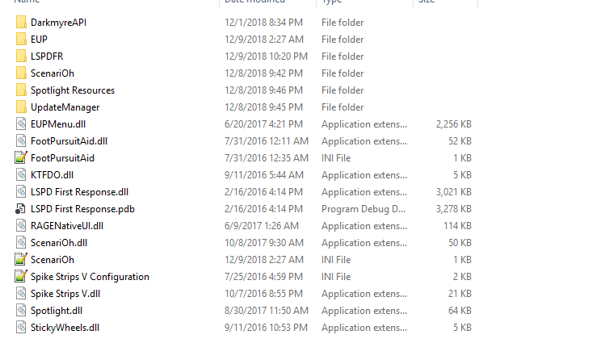Click the 52 KB size value
Screen dimensions: 605x364
pos(460,141)
